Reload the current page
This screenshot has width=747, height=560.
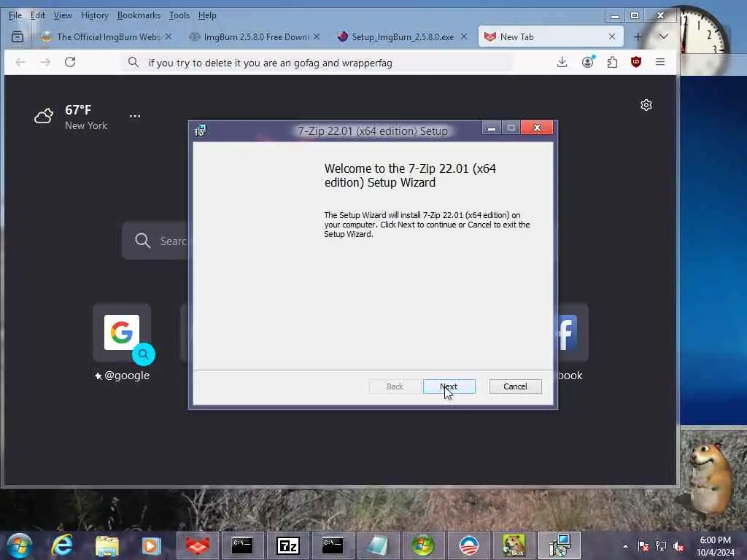70,62
